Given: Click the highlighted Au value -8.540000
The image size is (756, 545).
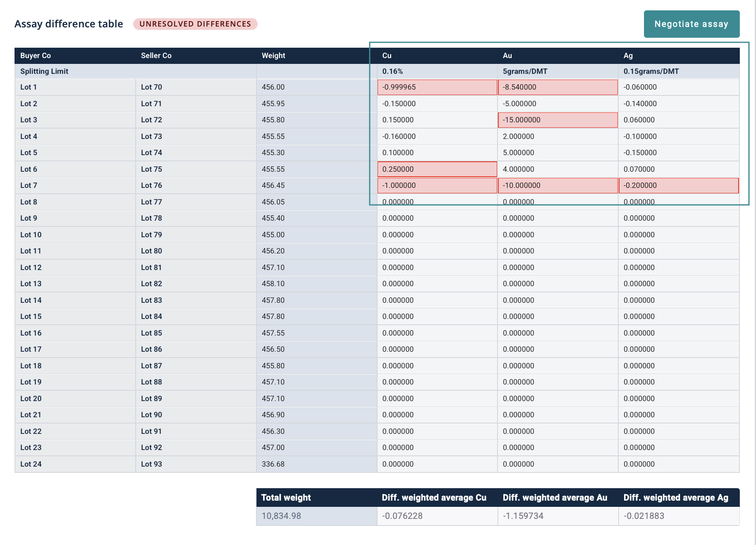Looking at the screenshot, I should click(x=557, y=87).
